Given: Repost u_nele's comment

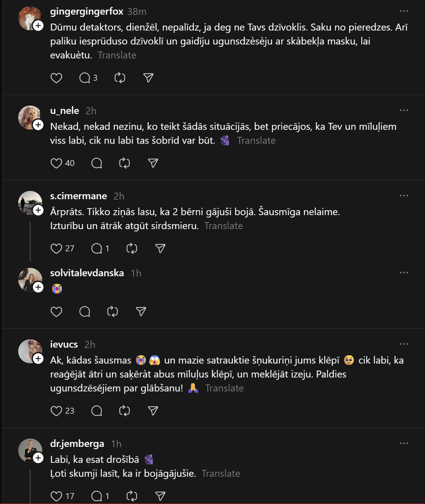Looking at the screenshot, I should click(125, 163).
